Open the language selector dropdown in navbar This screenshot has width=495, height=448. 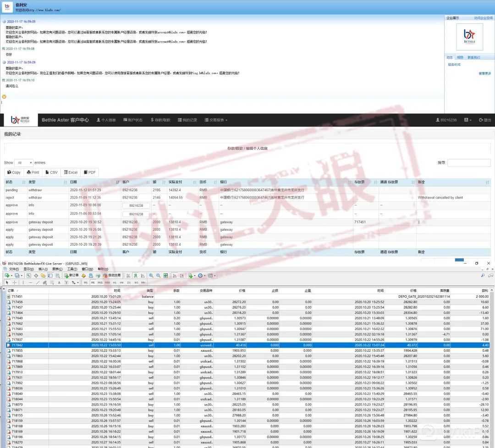[467, 120]
